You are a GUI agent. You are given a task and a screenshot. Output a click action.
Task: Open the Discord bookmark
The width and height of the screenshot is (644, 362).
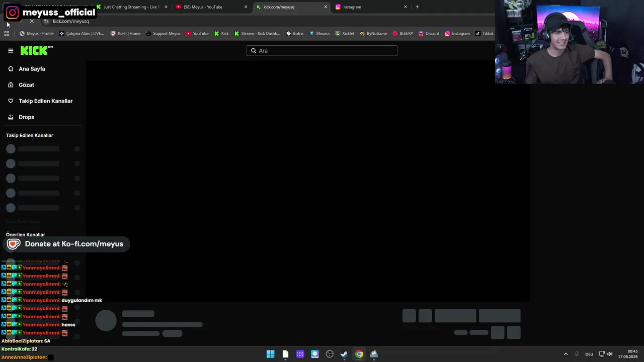point(429,34)
